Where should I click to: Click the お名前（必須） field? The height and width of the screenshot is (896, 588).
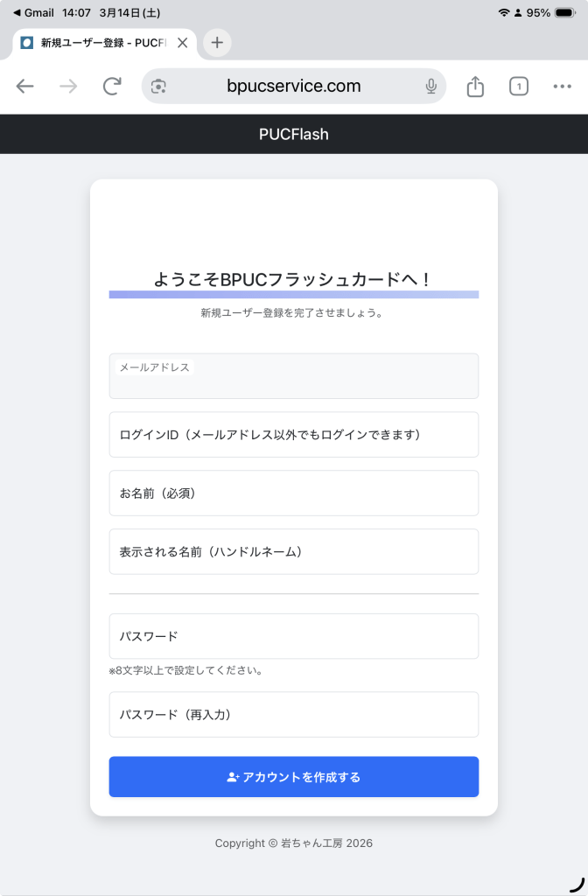(294, 493)
